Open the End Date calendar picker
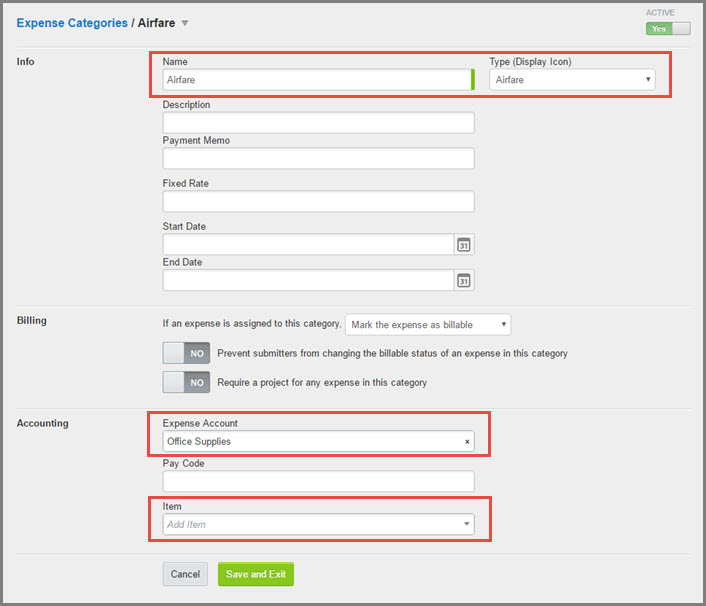This screenshot has width=706, height=606. pyautogui.click(x=464, y=280)
